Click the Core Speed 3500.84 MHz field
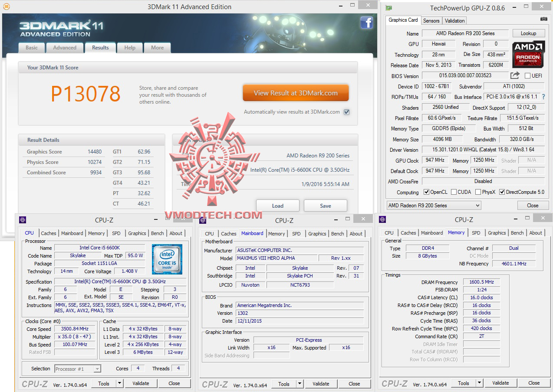Screen dimensions: 553x392 75,329
